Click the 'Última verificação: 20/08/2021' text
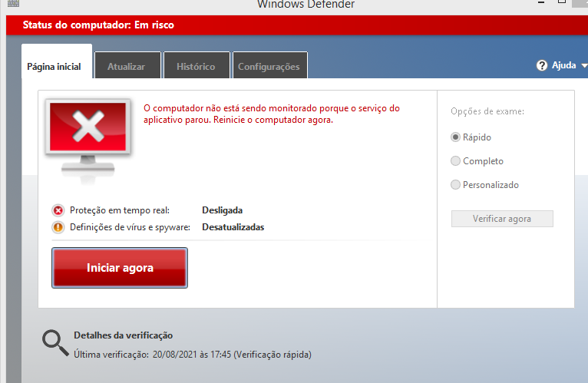This screenshot has width=588, height=383. pos(193,355)
